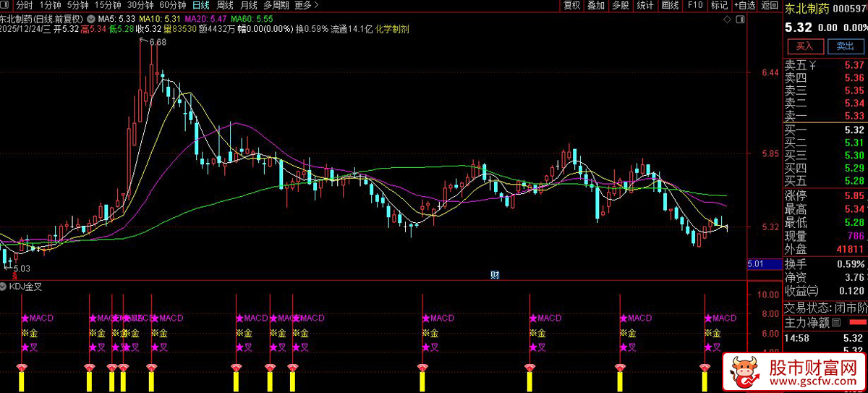
Task: Click the red S marker near 5.03
Action: [x=14, y=276]
